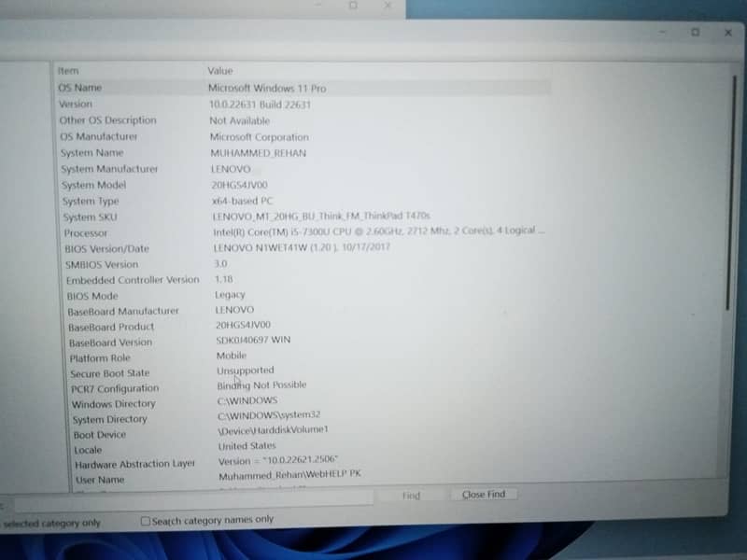The image size is (747, 560).
Task: Click the value x64-based PC
Action: [243, 201]
